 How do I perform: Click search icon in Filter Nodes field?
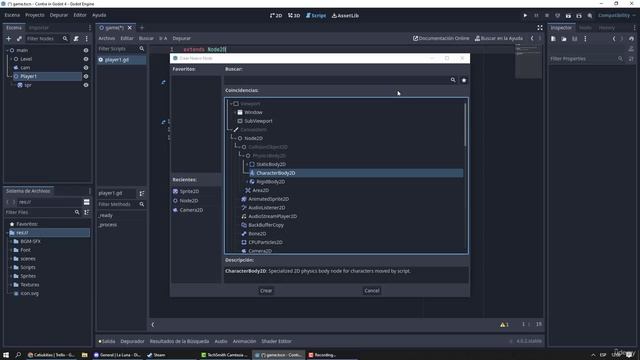point(65,39)
